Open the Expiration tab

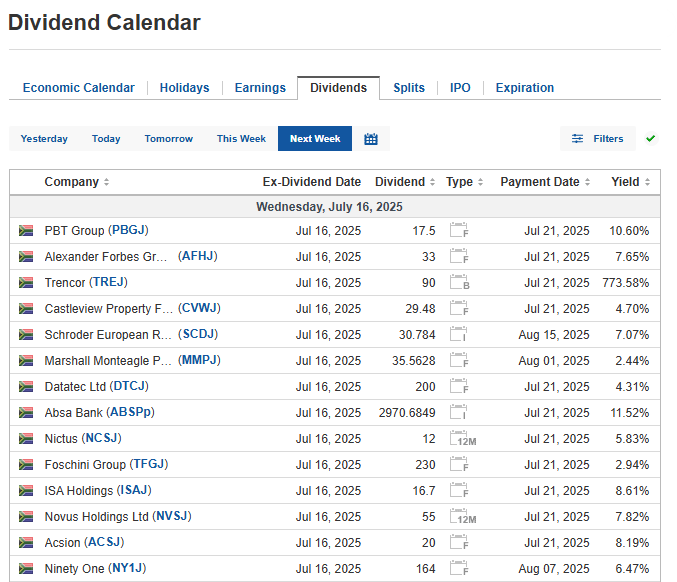coord(525,88)
